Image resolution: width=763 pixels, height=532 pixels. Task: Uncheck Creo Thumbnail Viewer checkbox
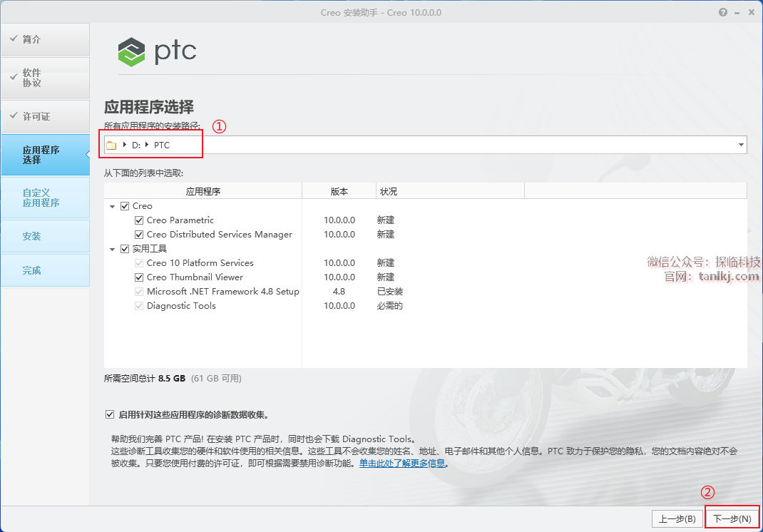click(x=139, y=277)
